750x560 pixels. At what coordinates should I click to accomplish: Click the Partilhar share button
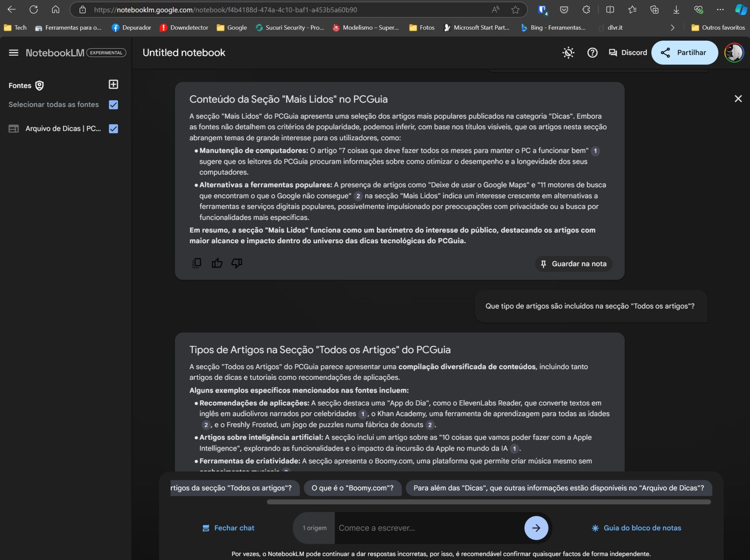684,53
